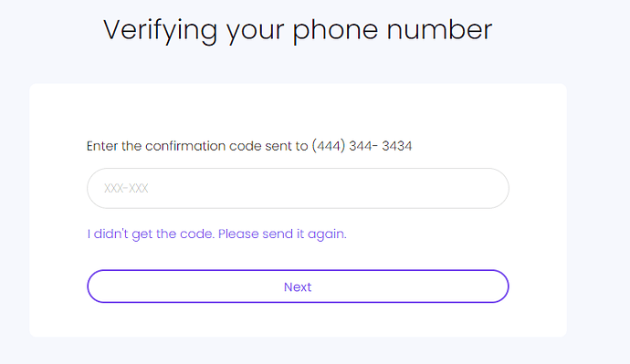This screenshot has width=630, height=364.
Task: Click the '3434' digits of the phone number
Action: pos(397,146)
